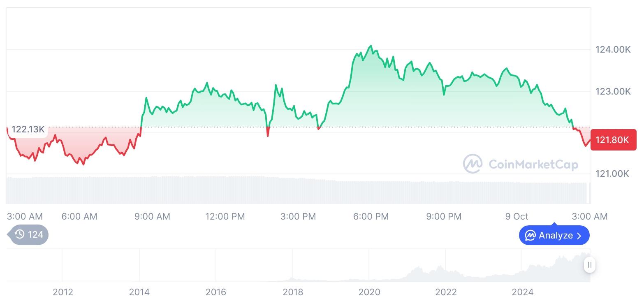Click the 2022 mark in the navigator timeline
The width and height of the screenshot is (644, 301).
(446, 292)
